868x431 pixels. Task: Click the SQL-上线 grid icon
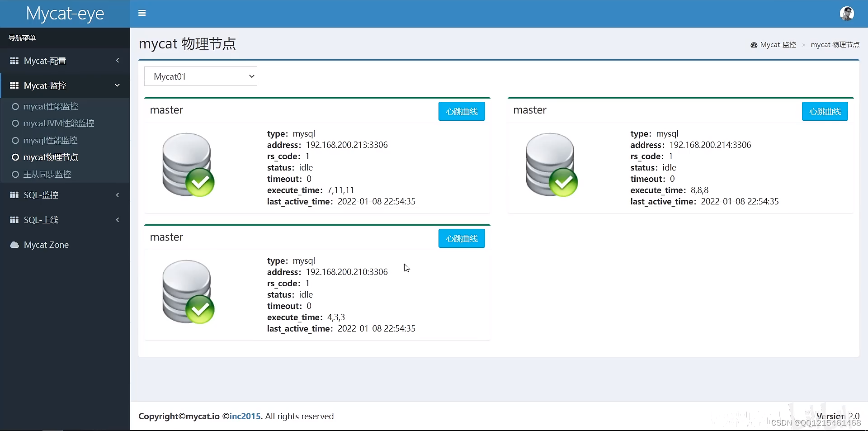click(14, 220)
